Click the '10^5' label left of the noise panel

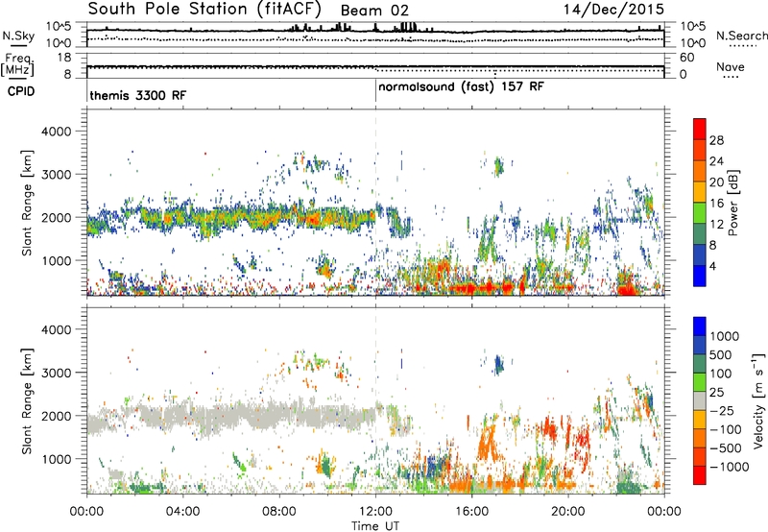pos(59,27)
